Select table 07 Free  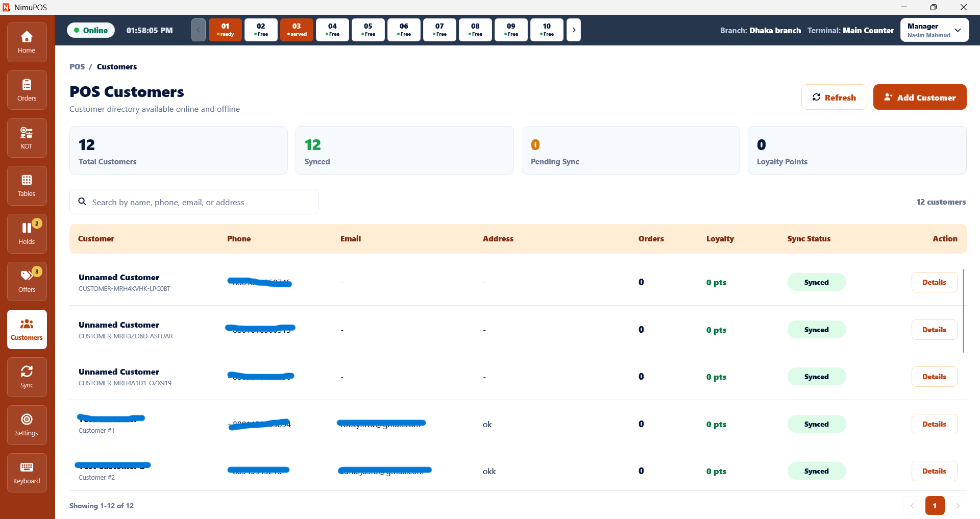[439, 30]
